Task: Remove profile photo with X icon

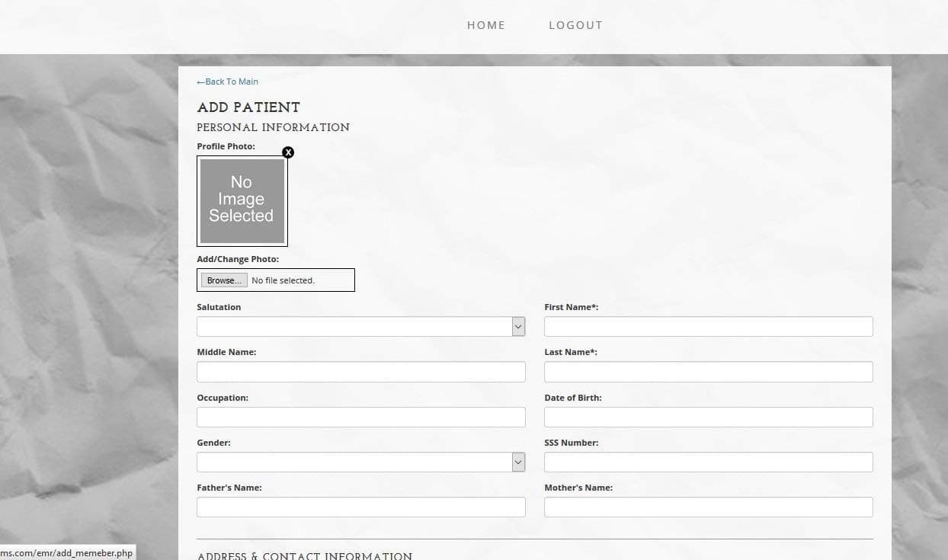Action: [x=288, y=152]
